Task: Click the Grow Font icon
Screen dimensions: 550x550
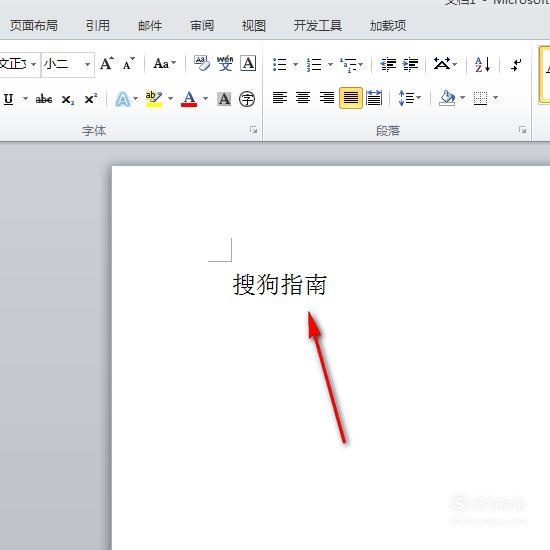Action: pos(107,64)
